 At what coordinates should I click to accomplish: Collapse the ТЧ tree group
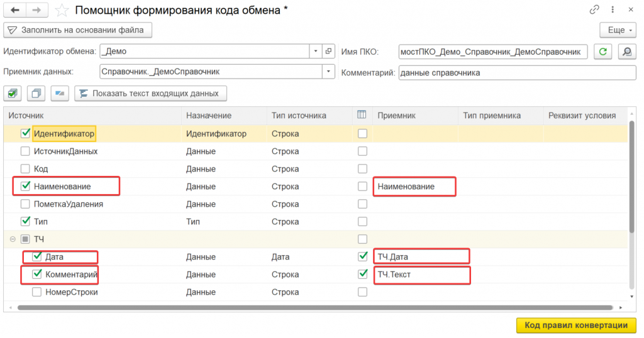(12, 239)
